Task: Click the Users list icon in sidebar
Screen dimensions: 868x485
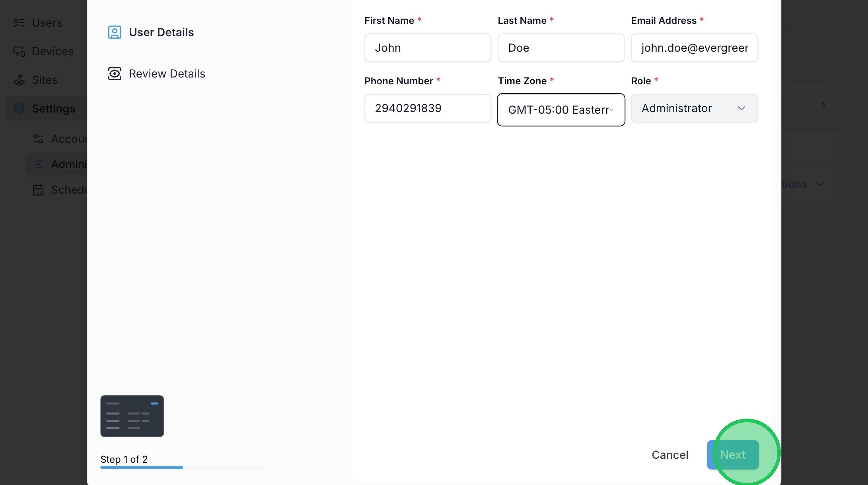Action: [19, 23]
